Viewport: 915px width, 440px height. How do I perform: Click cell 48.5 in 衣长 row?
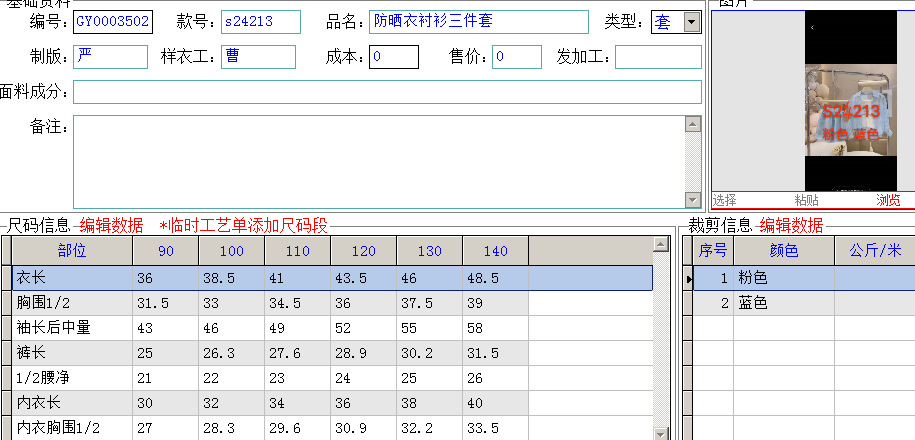[495, 278]
